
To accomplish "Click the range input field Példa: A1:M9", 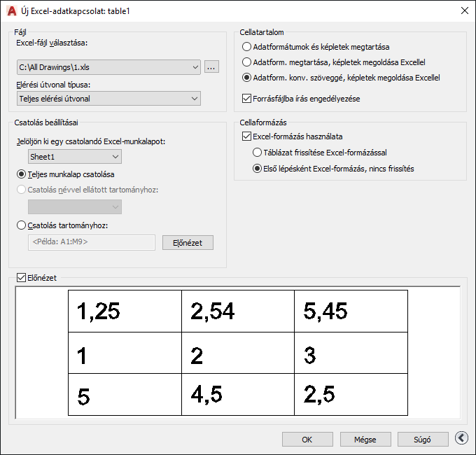I will click(92, 242).
